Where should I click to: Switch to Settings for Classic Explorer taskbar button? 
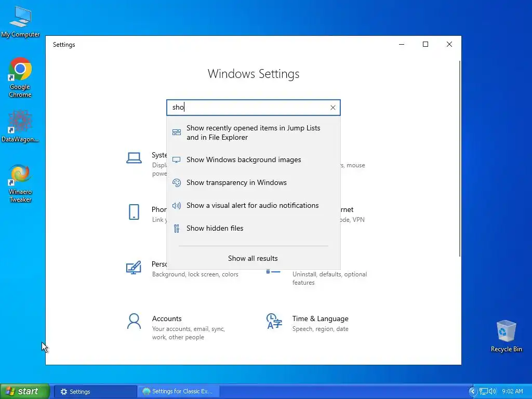click(x=179, y=392)
